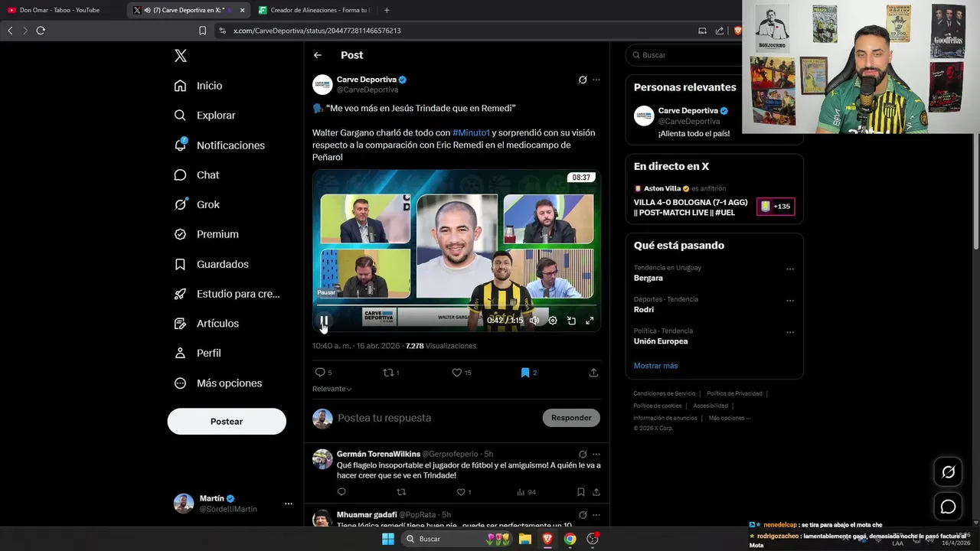Open Política de Privacidad link

pyautogui.click(x=734, y=393)
